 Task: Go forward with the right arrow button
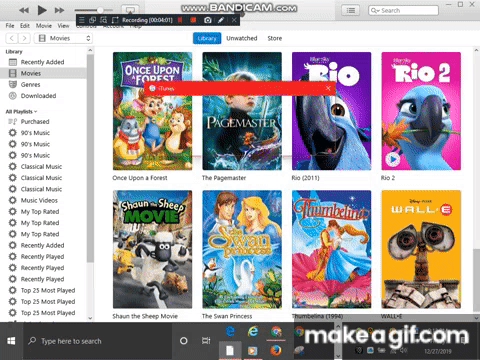(24, 38)
